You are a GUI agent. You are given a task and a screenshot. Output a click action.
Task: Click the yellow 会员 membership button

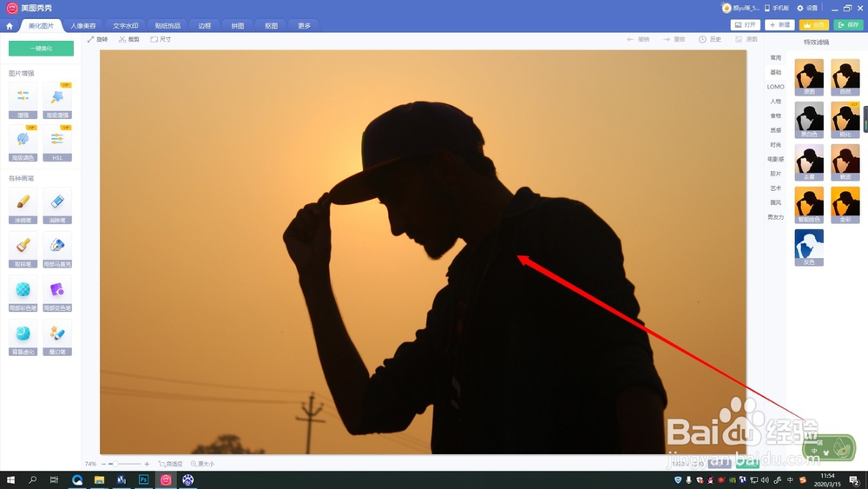coord(814,25)
